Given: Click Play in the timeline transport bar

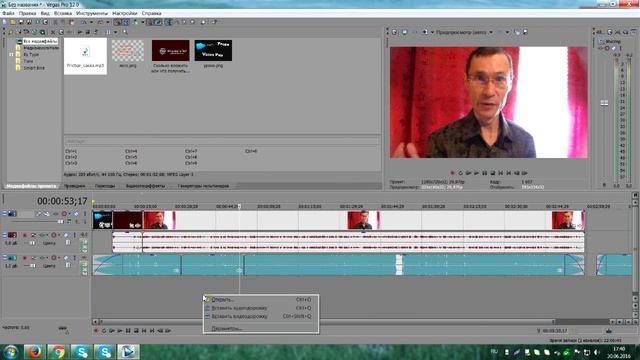Looking at the screenshot, I should (x=120, y=331).
